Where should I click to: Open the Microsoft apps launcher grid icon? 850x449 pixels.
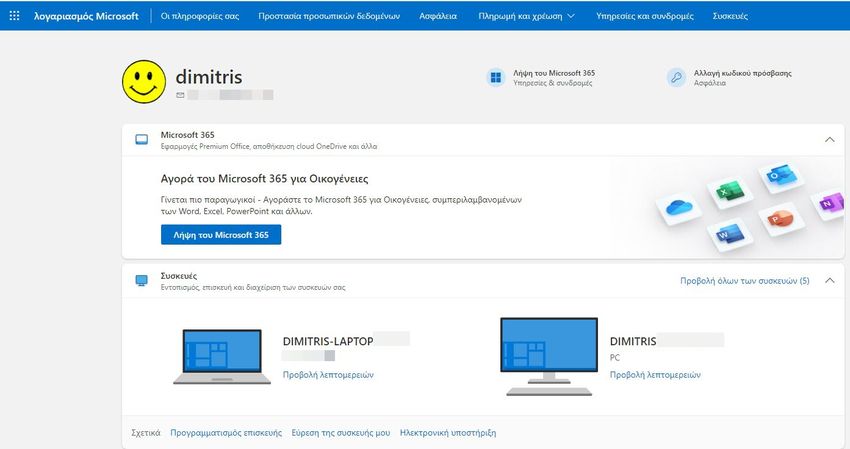[15, 16]
